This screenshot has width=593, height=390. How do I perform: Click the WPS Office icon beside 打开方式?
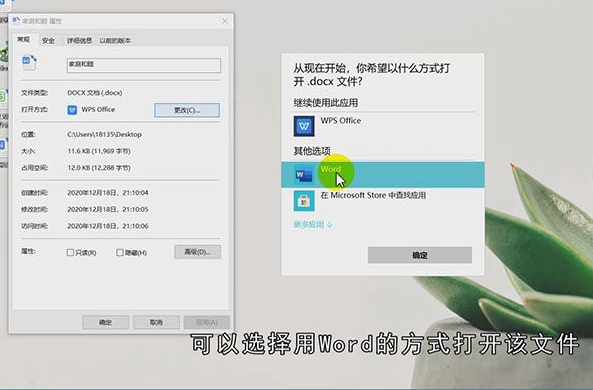(x=72, y=110)
